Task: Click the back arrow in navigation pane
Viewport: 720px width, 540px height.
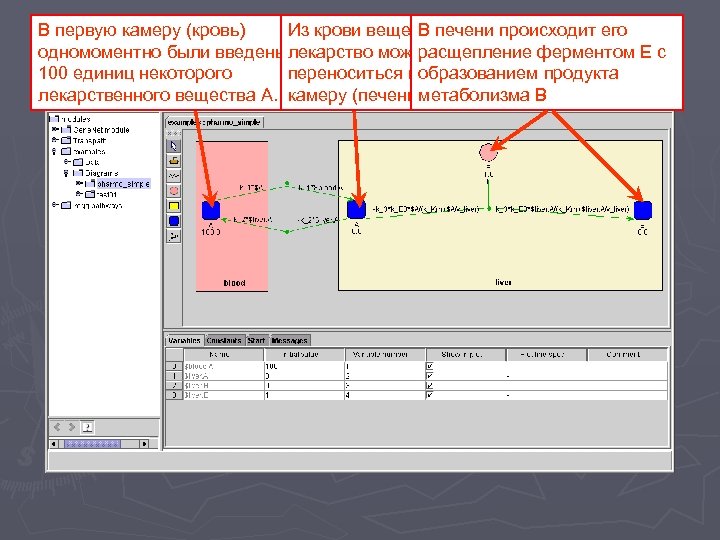Action: [x=57, y=427]
